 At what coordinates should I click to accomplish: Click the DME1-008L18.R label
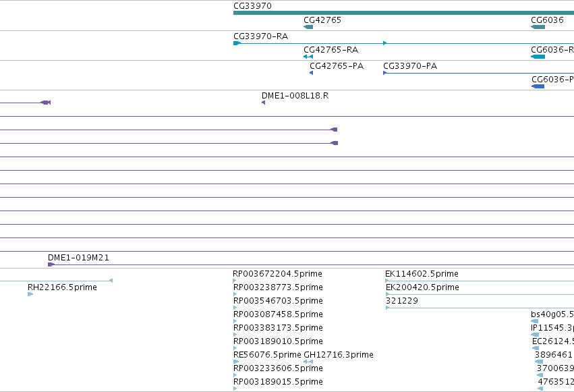click(295, 96)
